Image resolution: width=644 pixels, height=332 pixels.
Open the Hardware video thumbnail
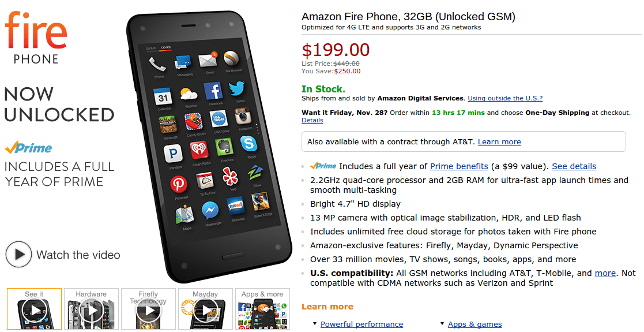(91, 309)
